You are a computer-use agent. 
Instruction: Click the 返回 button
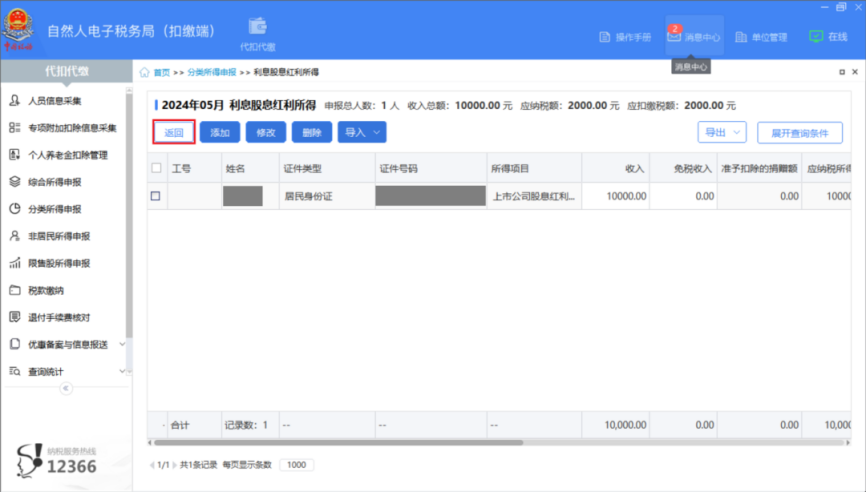click(x=174, y=133)
